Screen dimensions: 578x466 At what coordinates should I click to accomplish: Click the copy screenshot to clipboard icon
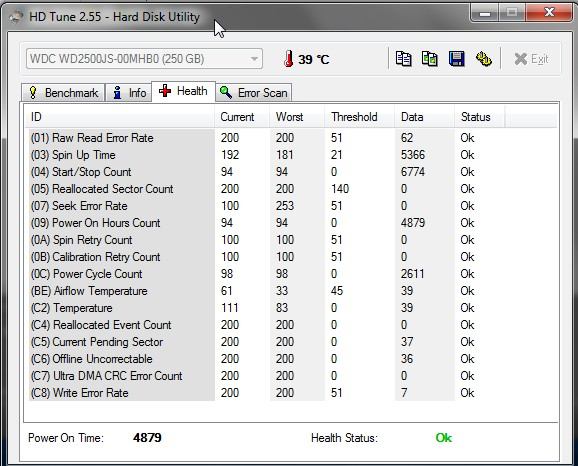click(x=430, y=59)
